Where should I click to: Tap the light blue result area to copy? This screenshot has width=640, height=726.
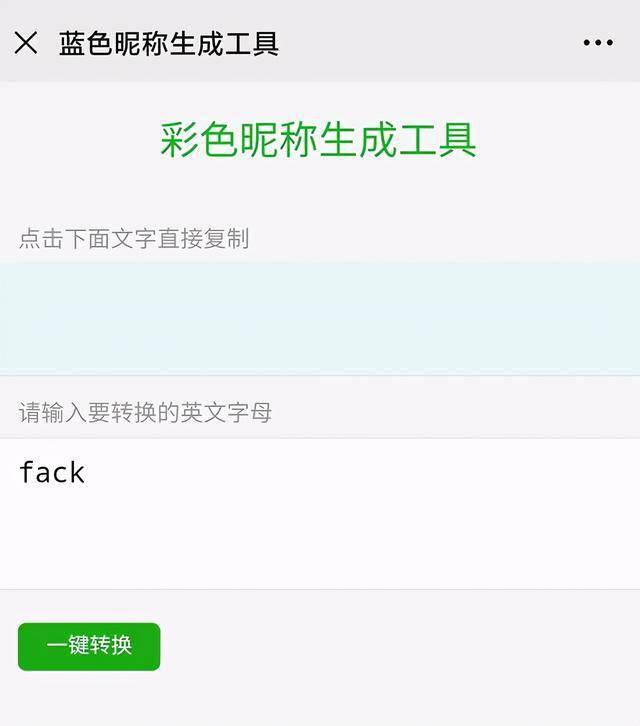[320, 318]
